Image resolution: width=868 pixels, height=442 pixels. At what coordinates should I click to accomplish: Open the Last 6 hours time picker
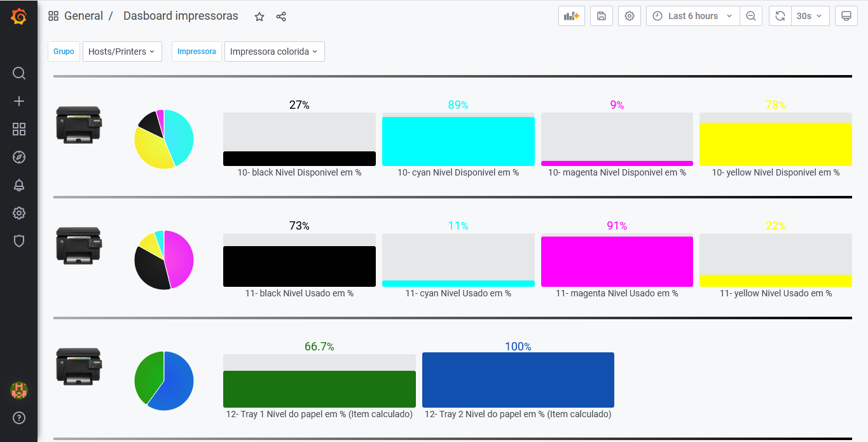point(692,16)
